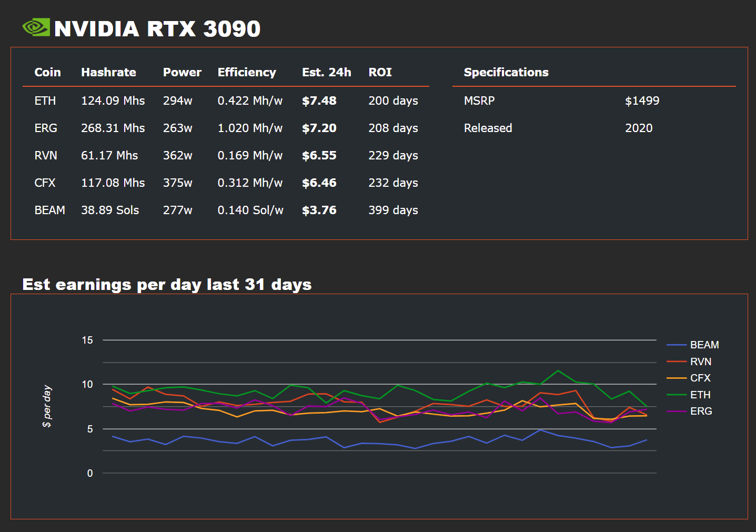Select the ETH coin row label
Viewport: 756px width, 532px height.
45,101
